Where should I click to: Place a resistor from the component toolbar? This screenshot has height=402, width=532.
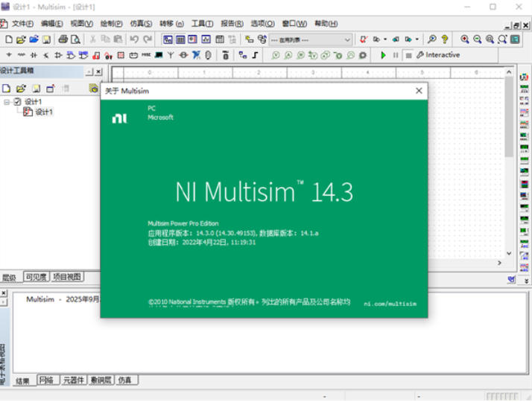coord(21,55)
